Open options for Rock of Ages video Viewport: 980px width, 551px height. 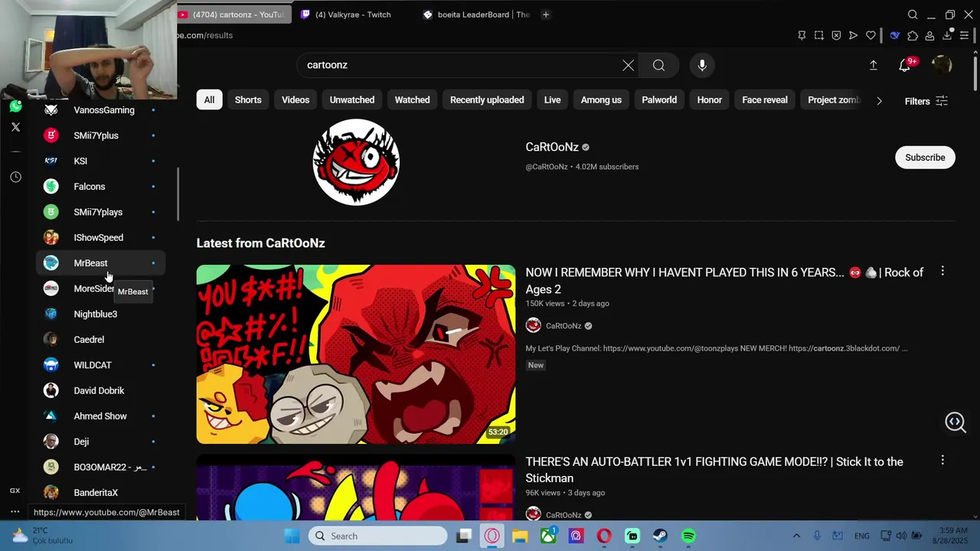(x=942, y=272)
